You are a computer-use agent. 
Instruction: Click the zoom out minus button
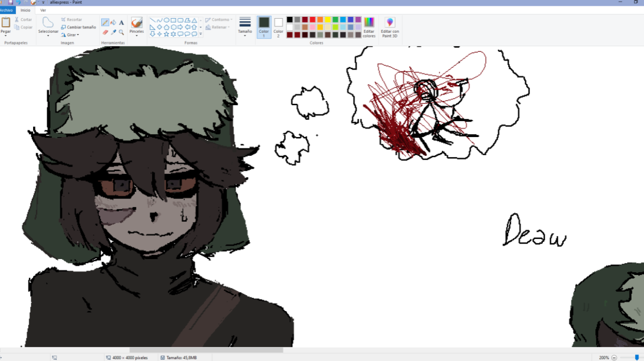click(x=614, y=358)
